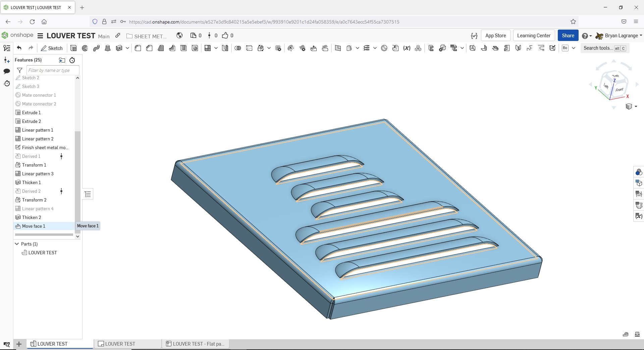The image size is (644, 350).
Task: Expand the Thicken tool dropdown arrow
Action: pos(127,48)
